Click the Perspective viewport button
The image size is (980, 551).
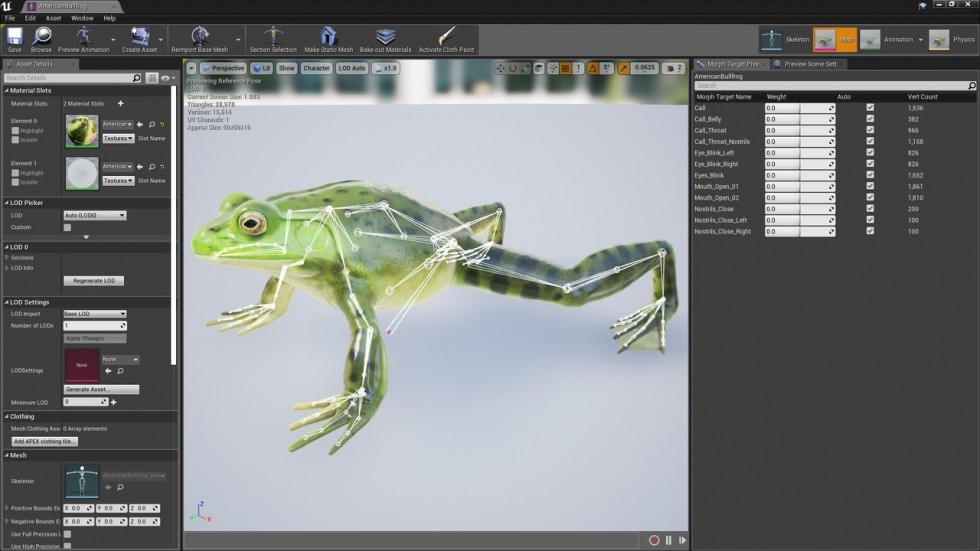(223, 68)
